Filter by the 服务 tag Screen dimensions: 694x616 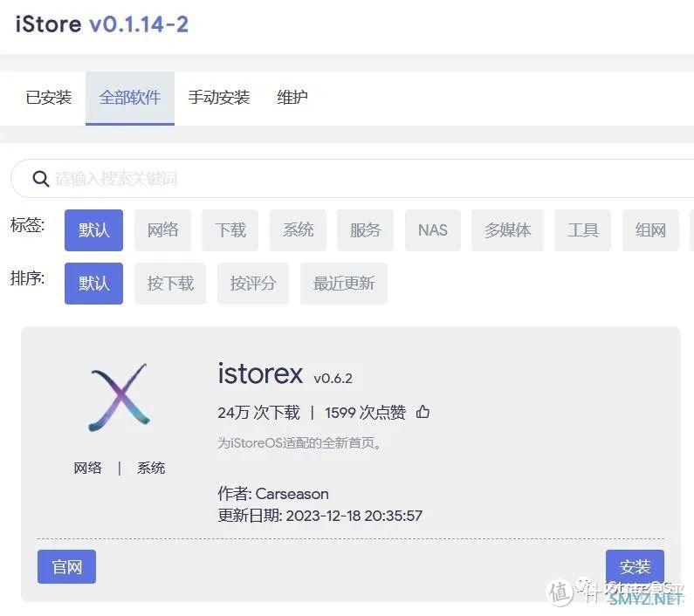tap(365, 230)
